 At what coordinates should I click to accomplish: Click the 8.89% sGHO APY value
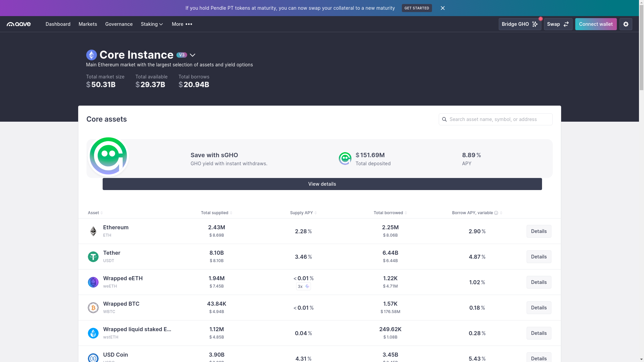pyautogui.click(x=472, y=155)
